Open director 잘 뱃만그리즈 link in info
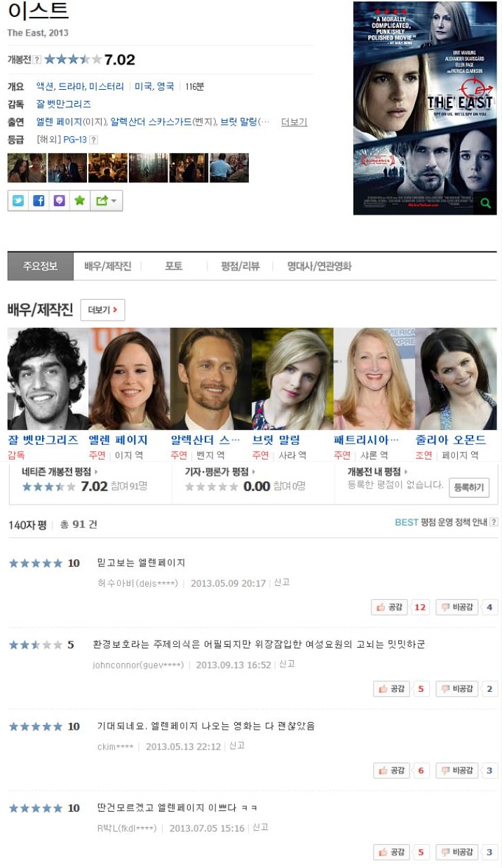The height and width of the screenshot is (868, 502). tap(64, 104)
